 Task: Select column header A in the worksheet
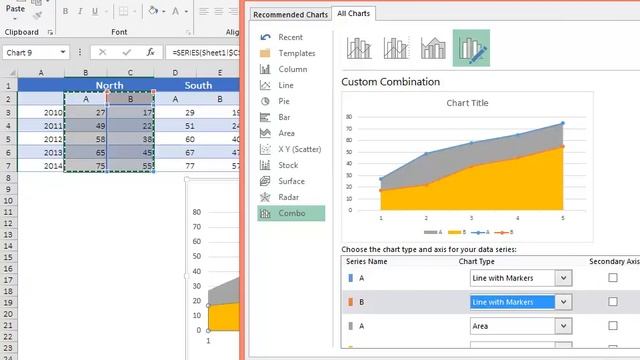[x=41, y=73]
